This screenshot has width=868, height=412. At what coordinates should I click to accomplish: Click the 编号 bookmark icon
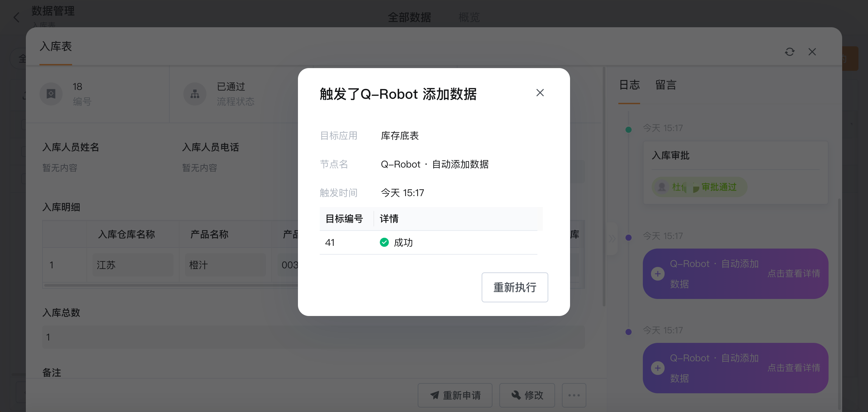[51, 94]
